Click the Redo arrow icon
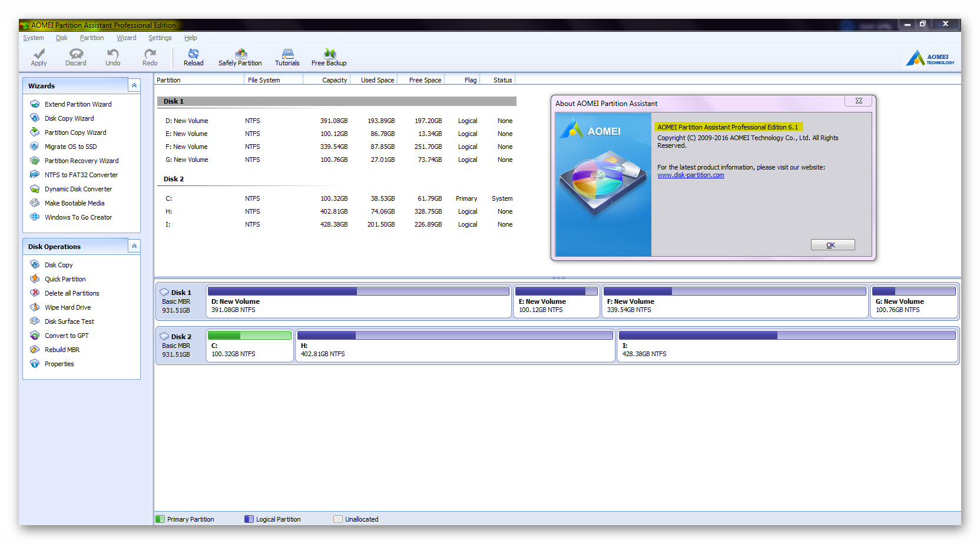980x544 pixels. coord(150,57)
